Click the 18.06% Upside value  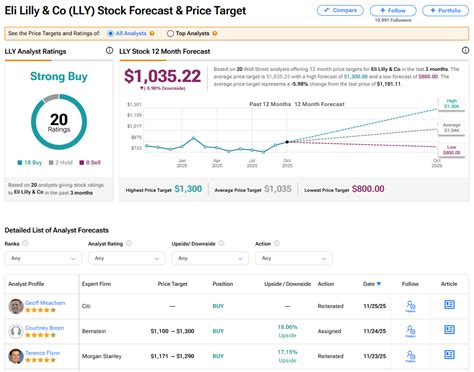tap(287, 331)
